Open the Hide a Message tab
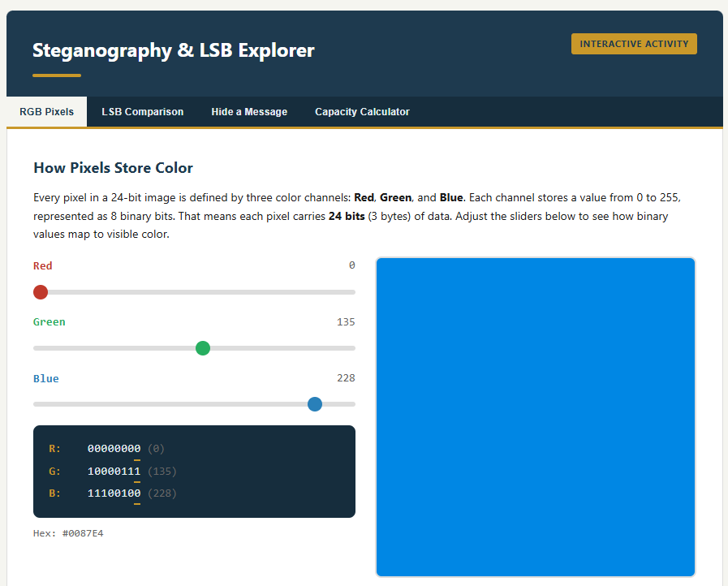The height and width of the screenshot is (586, 728). point(248,111)
